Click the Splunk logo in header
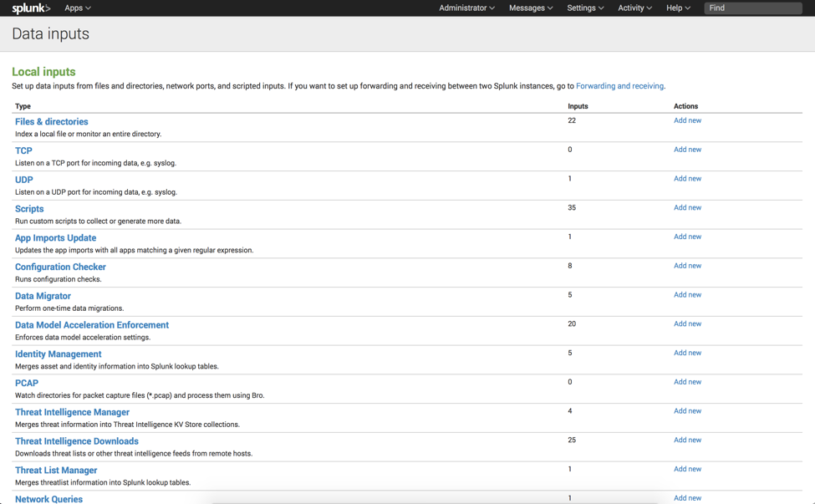The image size is (815, 504). [31, 8]
